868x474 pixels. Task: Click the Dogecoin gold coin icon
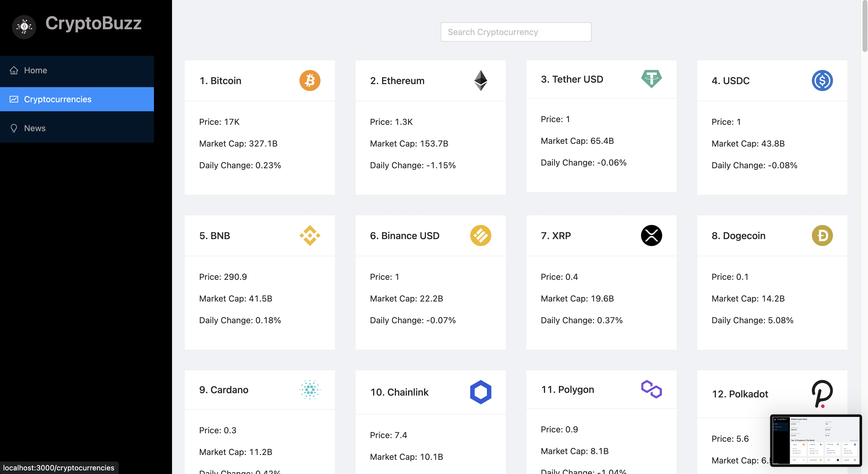[x=822, y=235]
